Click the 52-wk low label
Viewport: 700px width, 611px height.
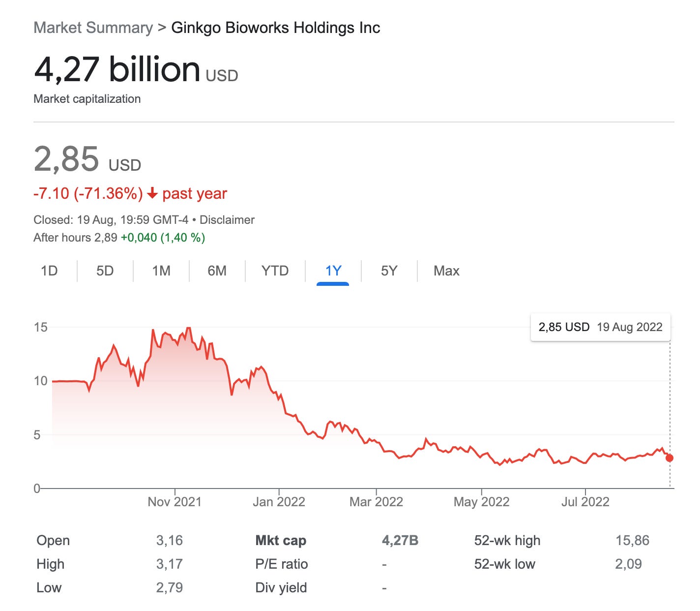tap(504, 564)
